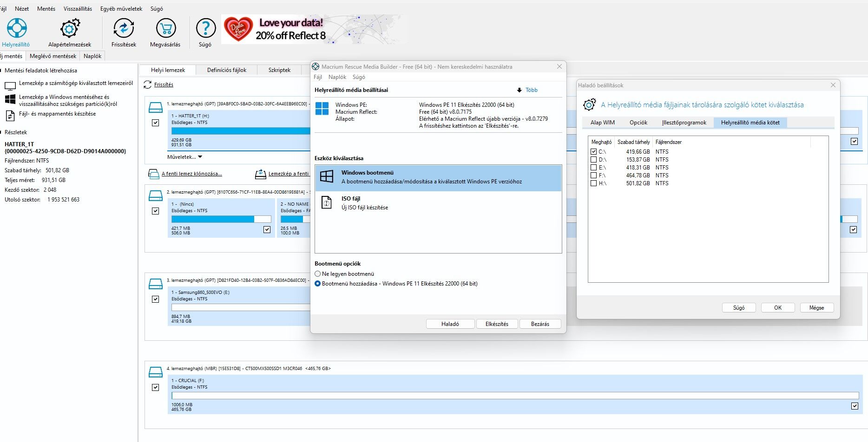868x442 pixels.
Task: Click the disk 2 drive icon
Action: 155,196
